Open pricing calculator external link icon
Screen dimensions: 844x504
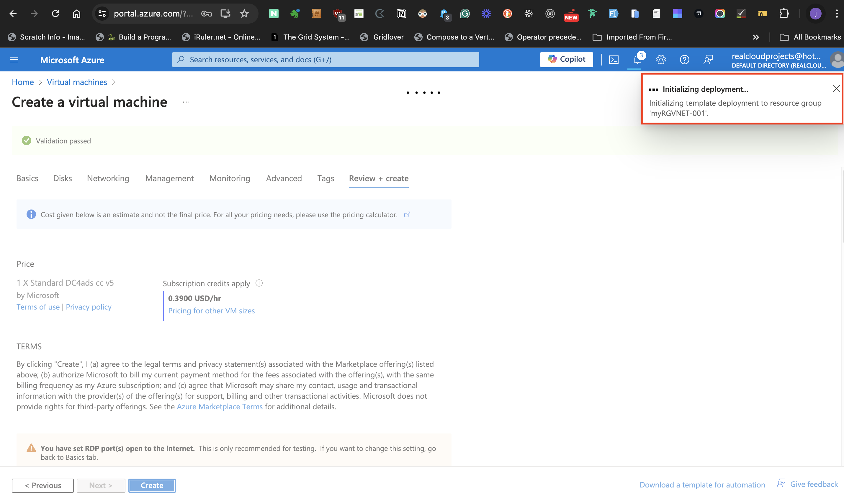407,215
